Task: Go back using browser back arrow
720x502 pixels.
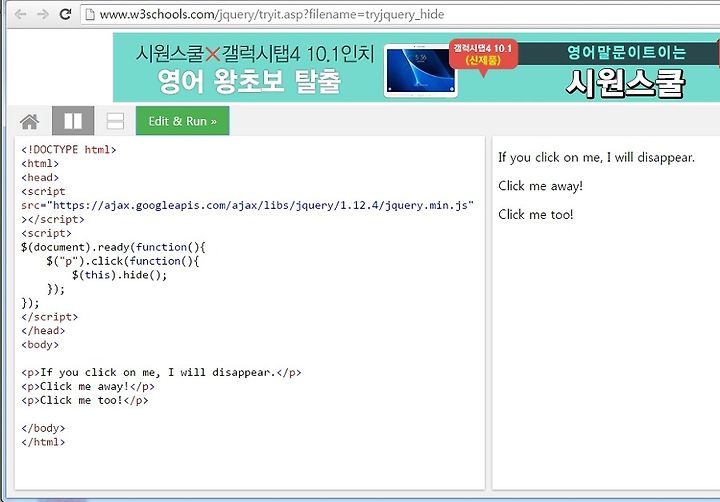Action: tap(20, 14)
